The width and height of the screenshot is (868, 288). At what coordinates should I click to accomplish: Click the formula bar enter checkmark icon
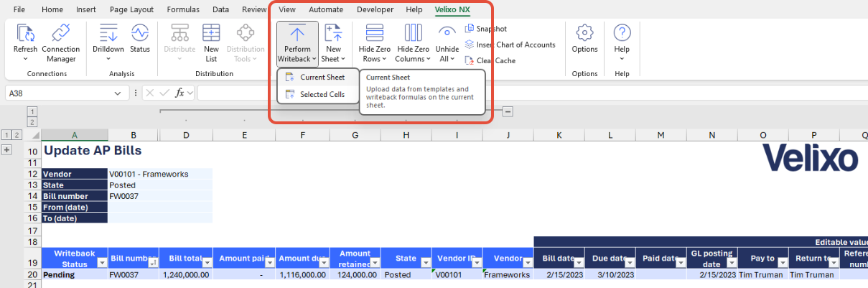click(x=164, y=93)
